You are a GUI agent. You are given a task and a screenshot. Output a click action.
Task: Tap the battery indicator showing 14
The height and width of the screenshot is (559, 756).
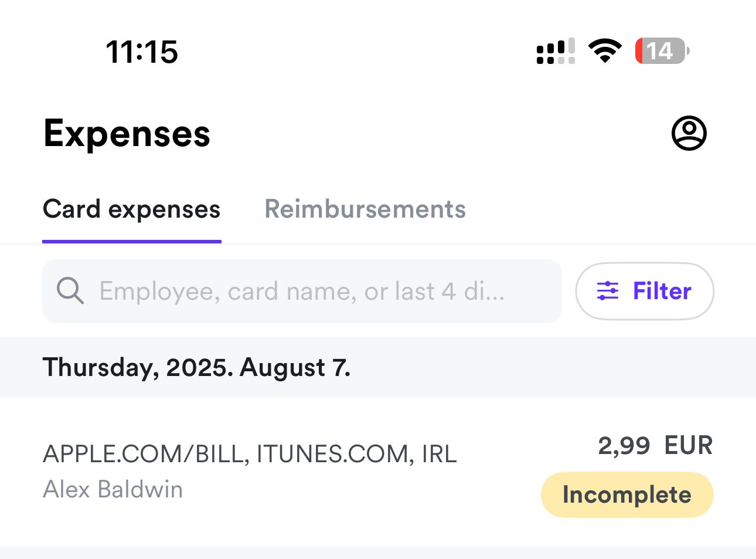click(661, 51)
